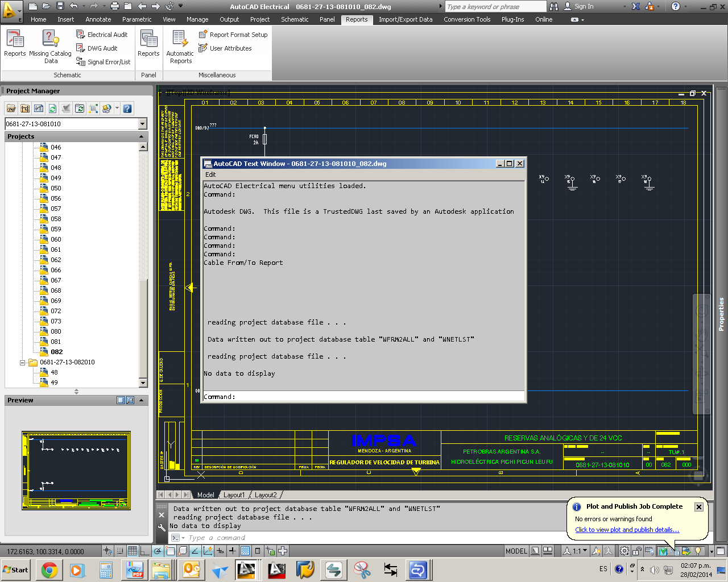Click the drawing preview thumbnail
Viewport: 728px width, 582px height.
click(x=76, y=470)
